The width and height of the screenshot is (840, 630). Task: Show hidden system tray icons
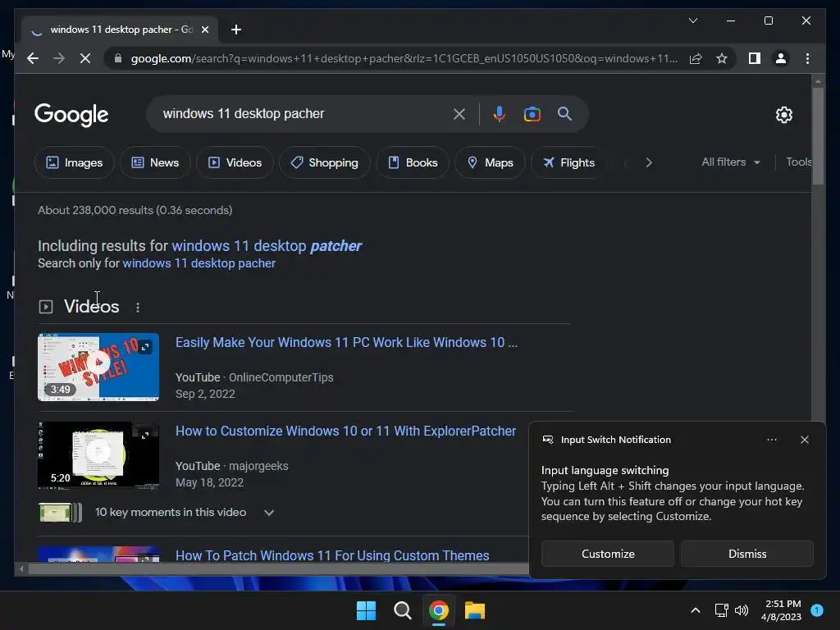[696, 610]
